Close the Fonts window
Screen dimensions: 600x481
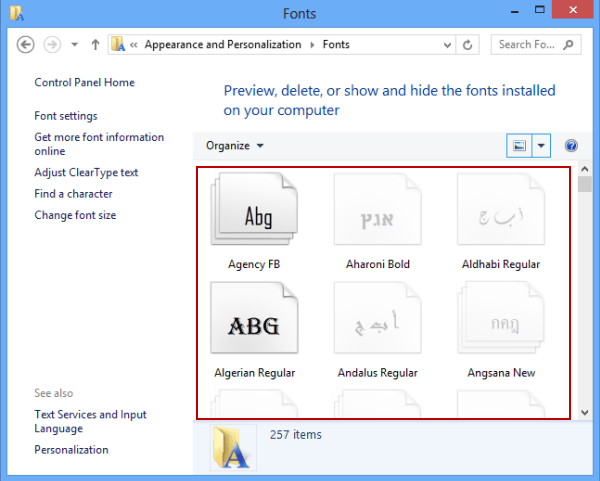pyautogui.click(x=573, y=10)
